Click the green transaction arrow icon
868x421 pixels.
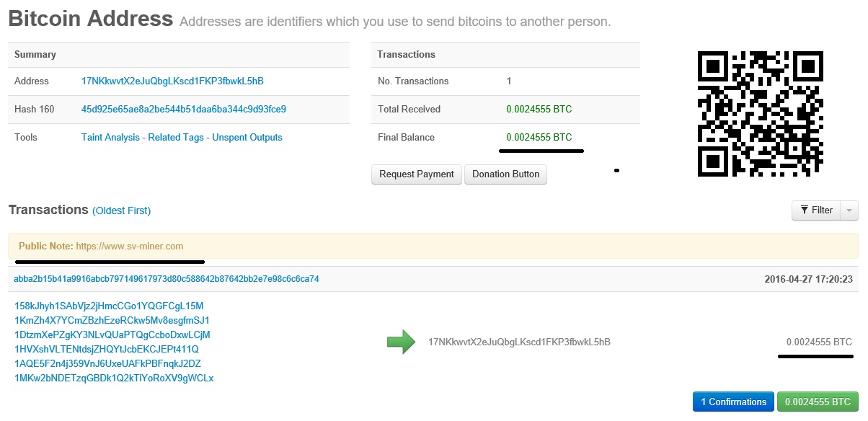(401, 342)
